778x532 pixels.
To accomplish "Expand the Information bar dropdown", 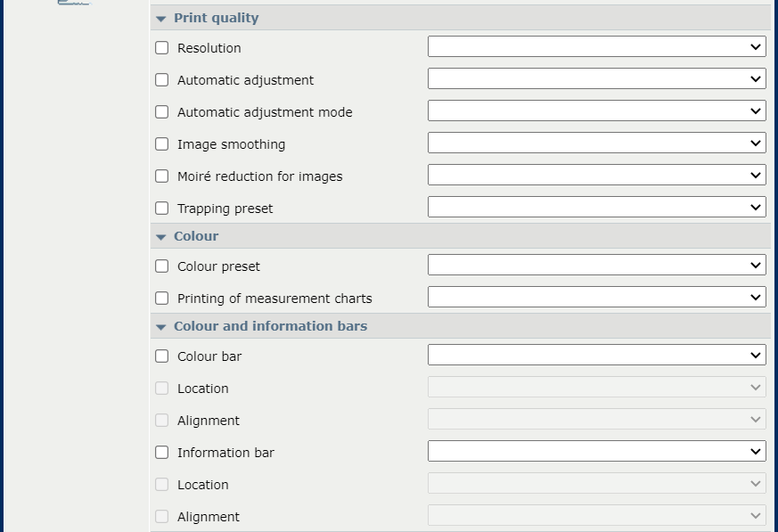I will (x=596, y=452).
